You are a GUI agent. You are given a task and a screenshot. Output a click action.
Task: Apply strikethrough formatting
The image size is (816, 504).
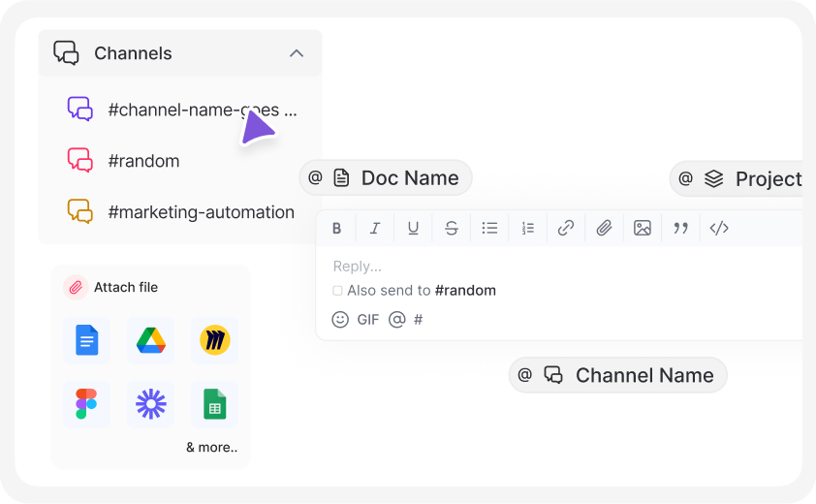click(452, 229)
